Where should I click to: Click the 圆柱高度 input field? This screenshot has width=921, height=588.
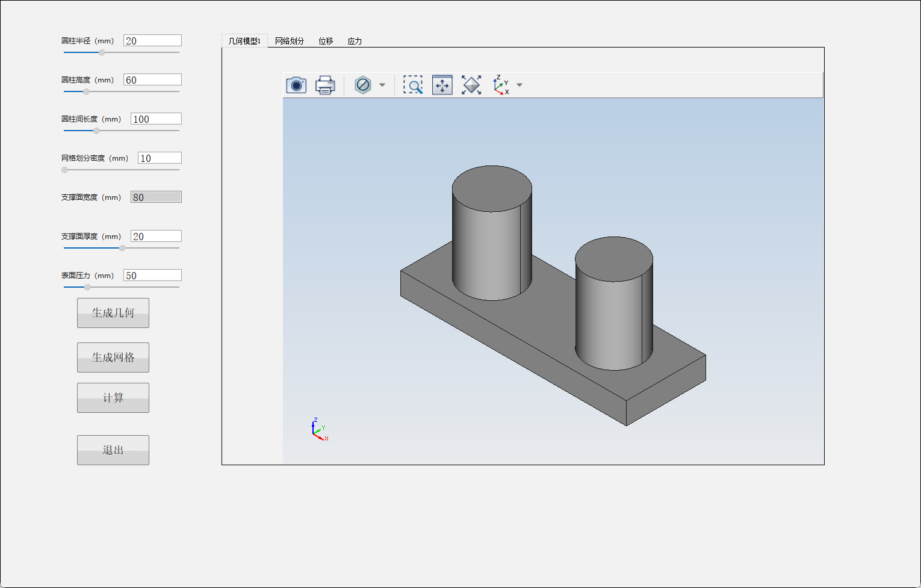[152, 79]
